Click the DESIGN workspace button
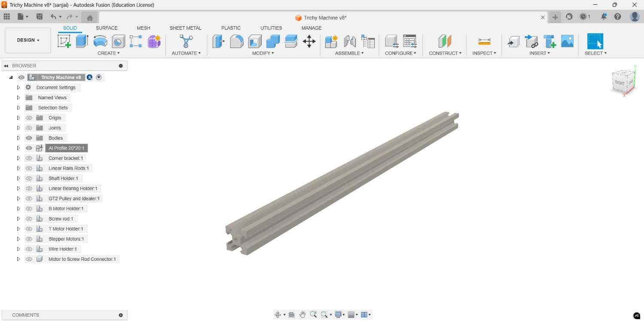 pos(27,40)
